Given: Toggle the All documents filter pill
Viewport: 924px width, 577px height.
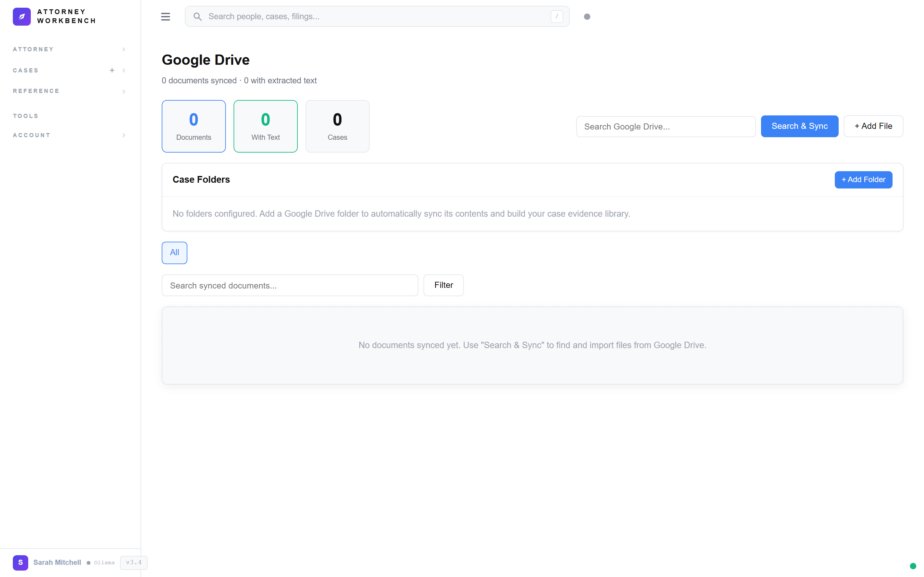Looking at the screenshot, I should [174, 253].
